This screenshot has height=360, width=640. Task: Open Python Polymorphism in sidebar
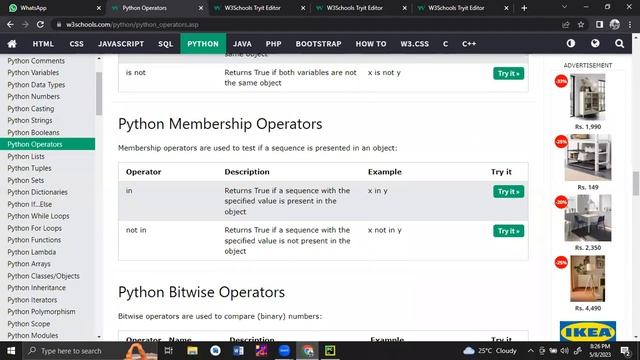pyautogui.click(x=41, y=312)
